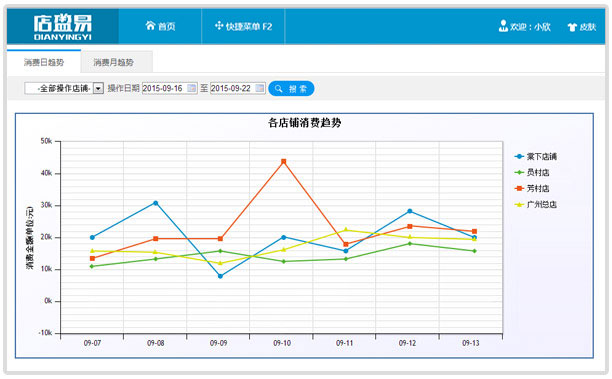Switch to 消费日趋势 tab

pos(44,62)
